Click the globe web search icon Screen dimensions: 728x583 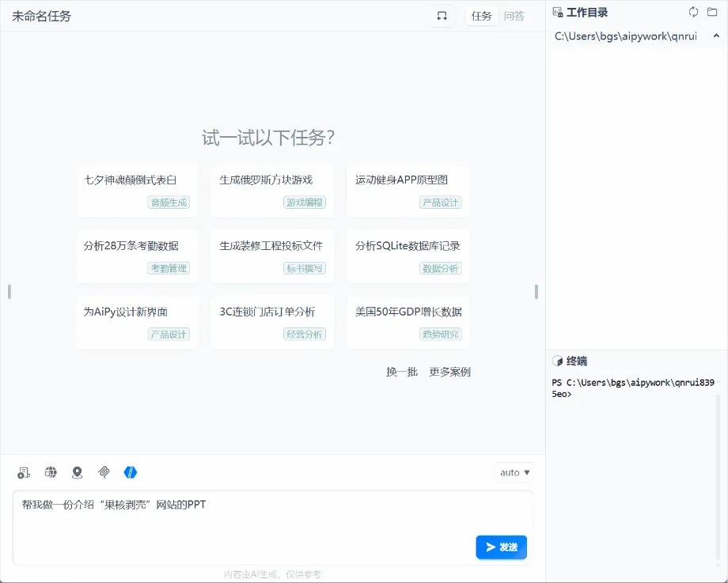(51, 472)
